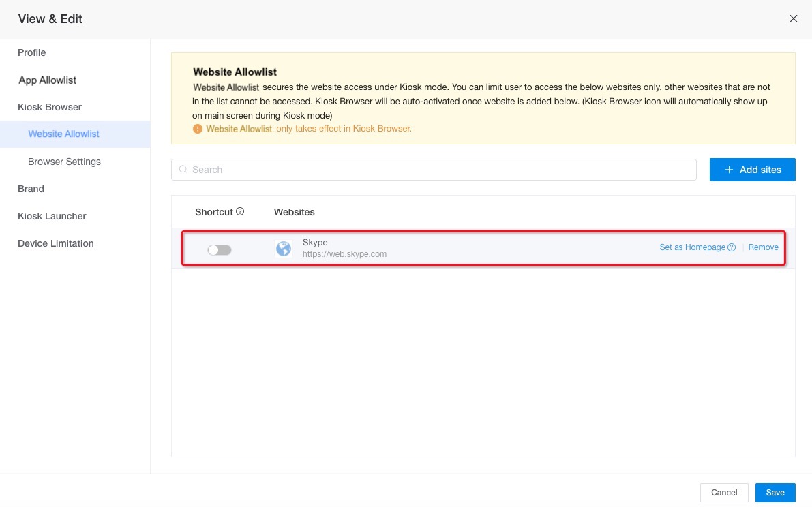Set Skype as Homepage
This screenshot has height=507, width=812.
[x=692, y=247]
